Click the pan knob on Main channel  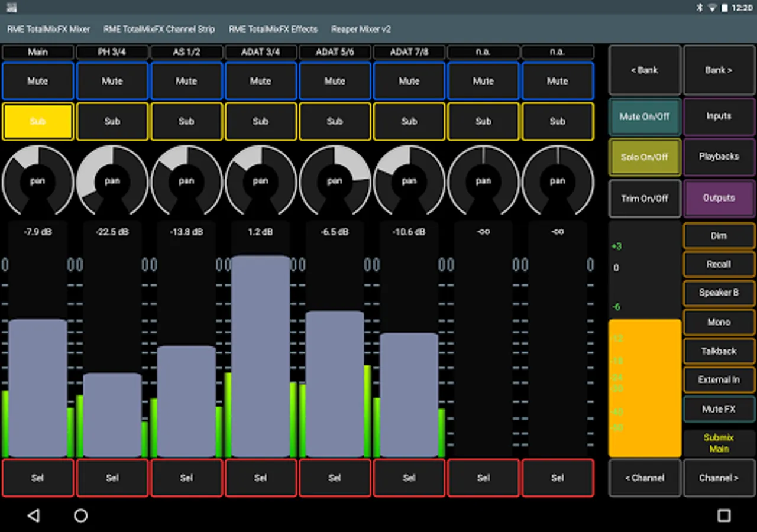click(x=38, y=181)
